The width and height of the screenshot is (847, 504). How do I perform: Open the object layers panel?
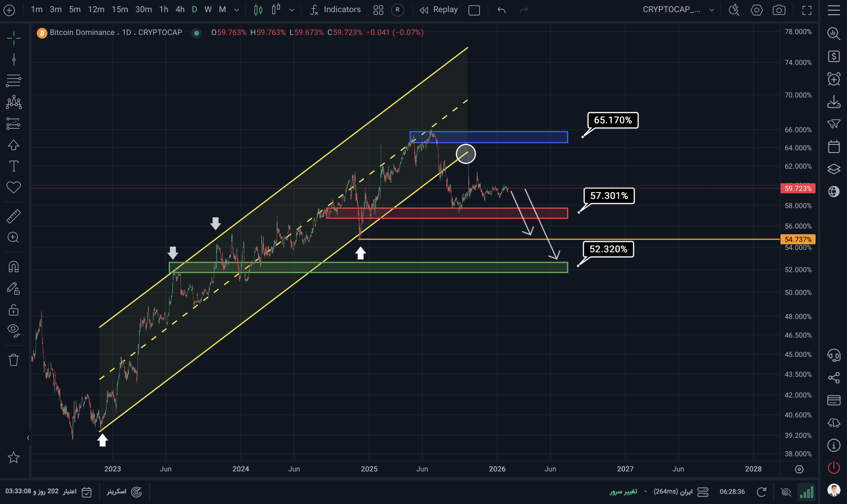tap(834, 169)
